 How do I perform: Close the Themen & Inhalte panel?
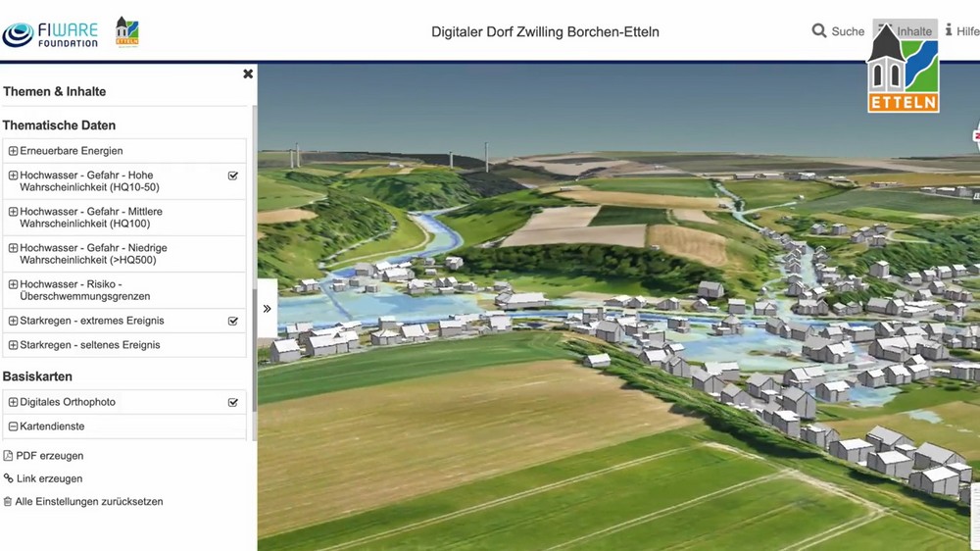[248, 74]
